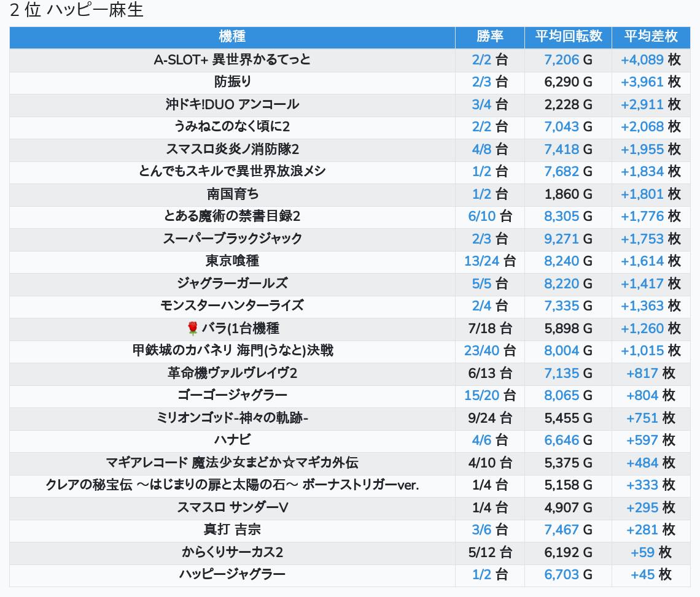Select the 6,192 G cell for からくりサーカス2
The height and width of the screenshot is (597, 700).
569,553
